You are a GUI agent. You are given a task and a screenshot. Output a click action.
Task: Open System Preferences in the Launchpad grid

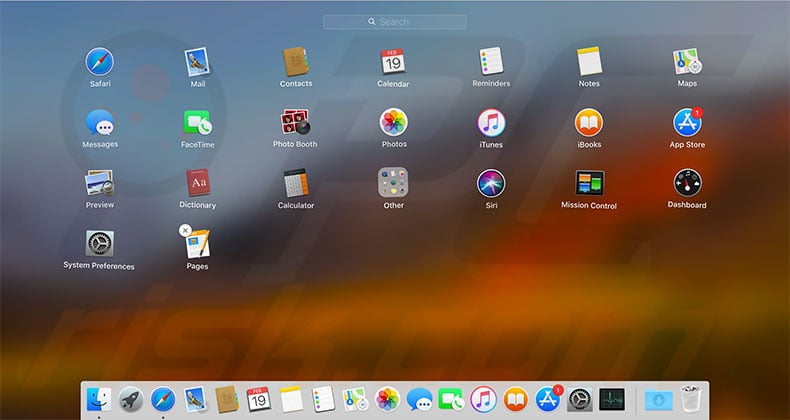click(100, 244)
